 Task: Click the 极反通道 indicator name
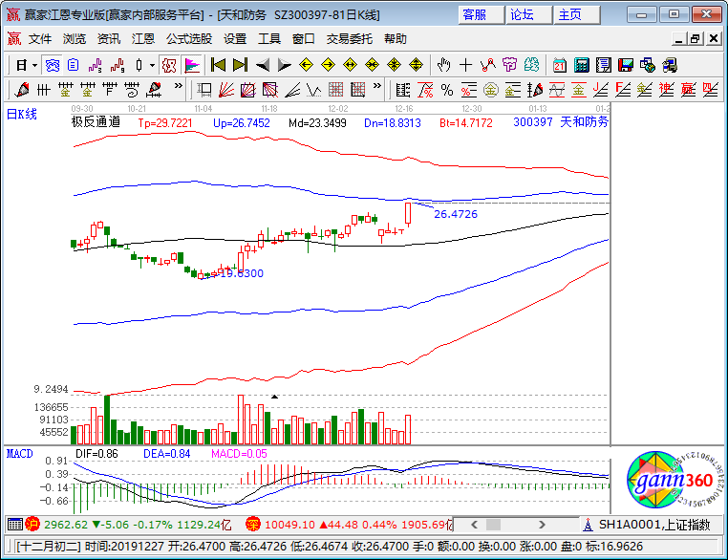(96, 122)
